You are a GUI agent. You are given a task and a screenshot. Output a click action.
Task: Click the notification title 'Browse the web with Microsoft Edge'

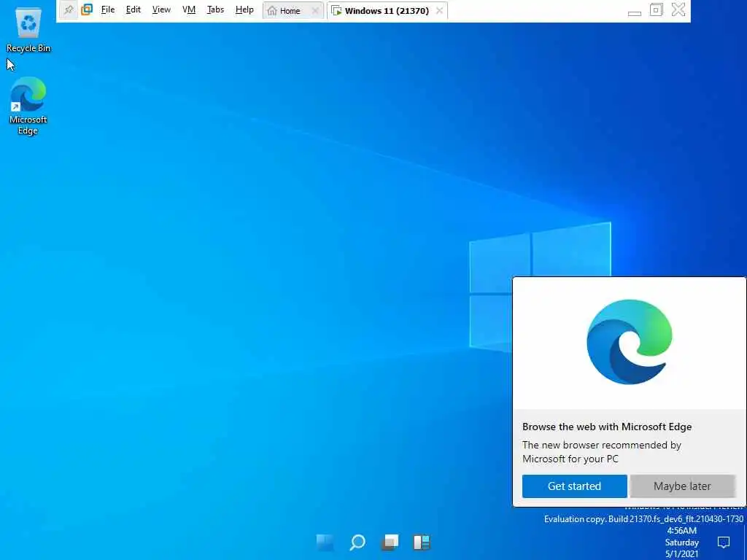pyautogui.click(x=607, y=427)
